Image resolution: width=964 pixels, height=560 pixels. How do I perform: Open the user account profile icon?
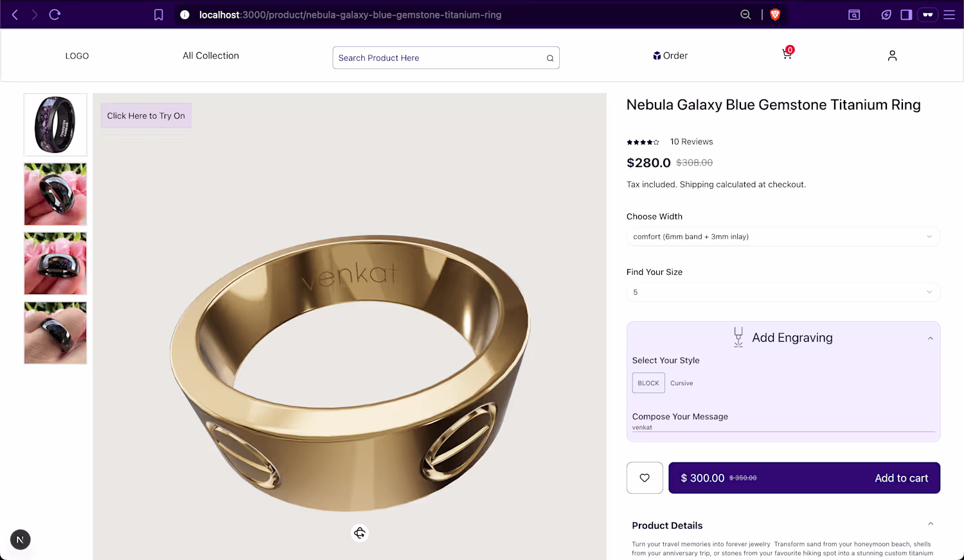[x=892, y=56]
